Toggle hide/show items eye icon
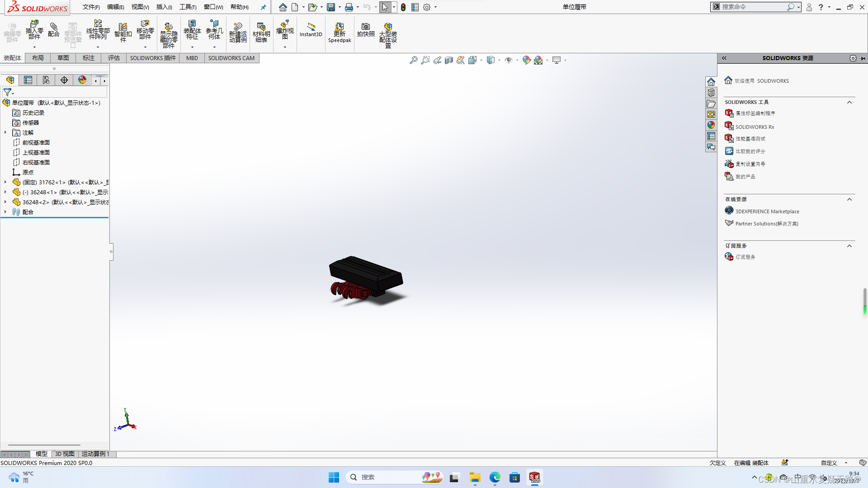The width and height of the screenshot is (868, 488). point(509,60)
